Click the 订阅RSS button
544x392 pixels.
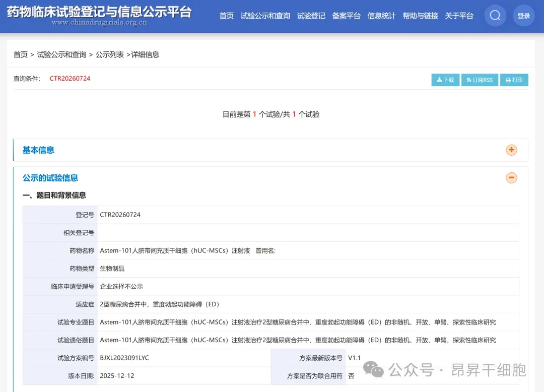480,80
